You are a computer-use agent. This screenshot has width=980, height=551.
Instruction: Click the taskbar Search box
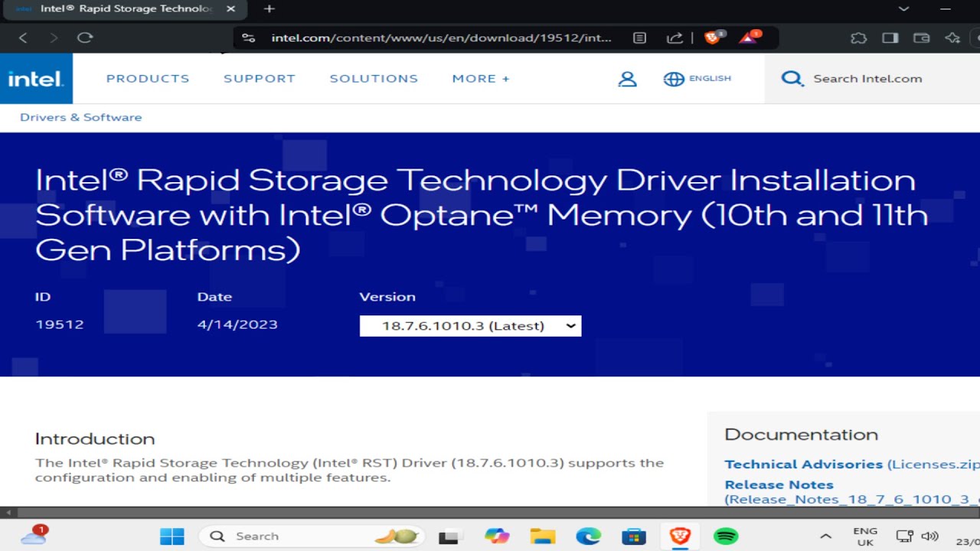coord(313,536)
